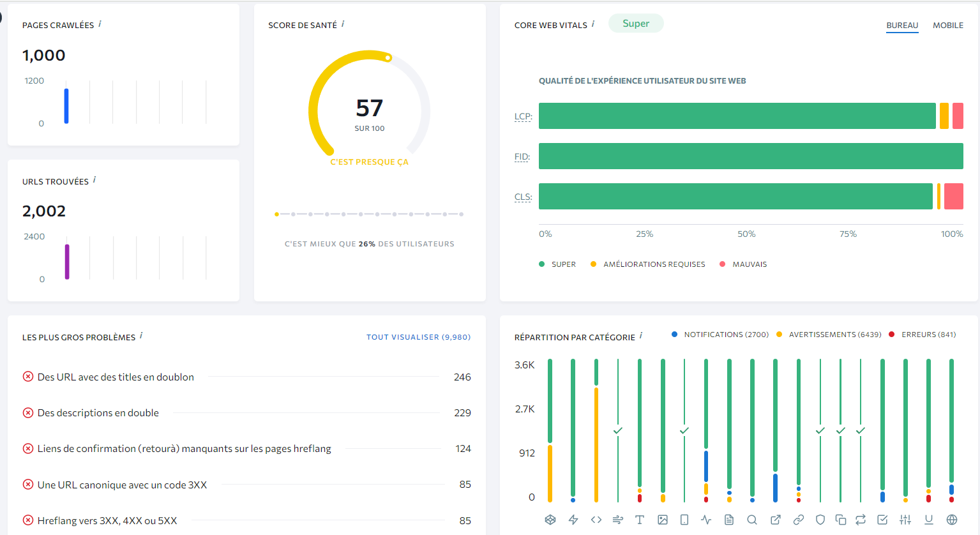
Task: Open Hreflang vers 3XX, 4XX ou 5XX
Action: 107,521
